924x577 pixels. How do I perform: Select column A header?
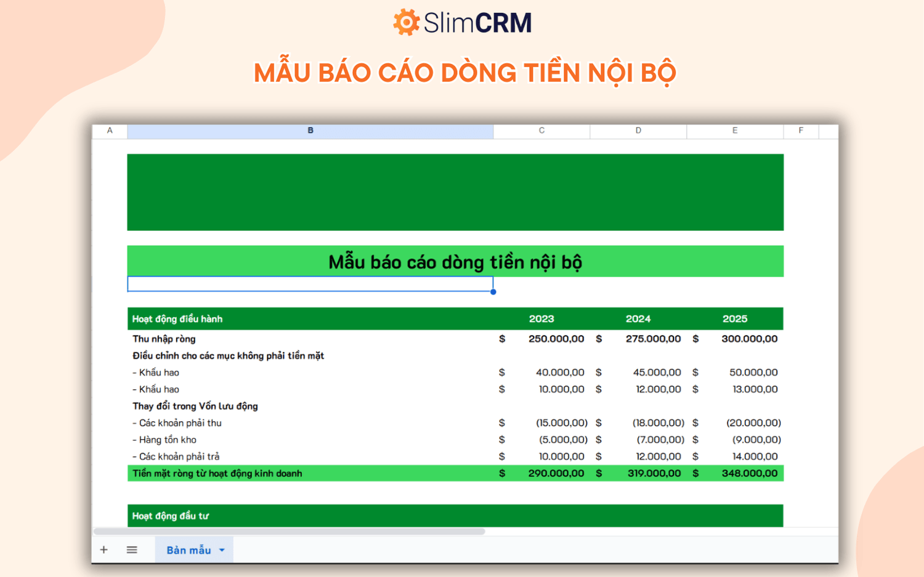(110, 131)
